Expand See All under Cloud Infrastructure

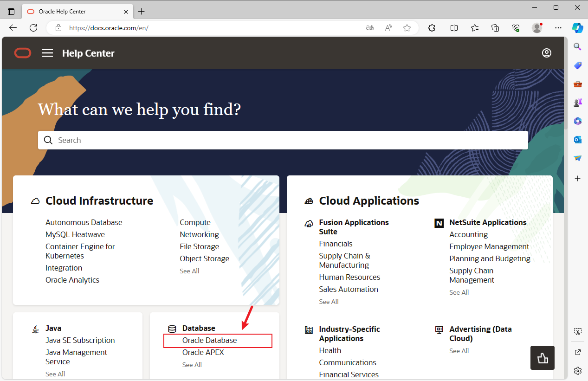[189, 271]
